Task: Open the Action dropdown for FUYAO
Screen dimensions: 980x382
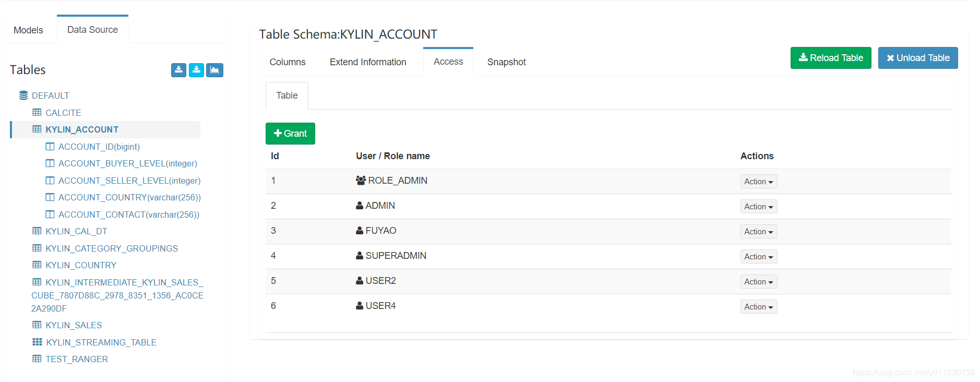Action: coord(759,232)
